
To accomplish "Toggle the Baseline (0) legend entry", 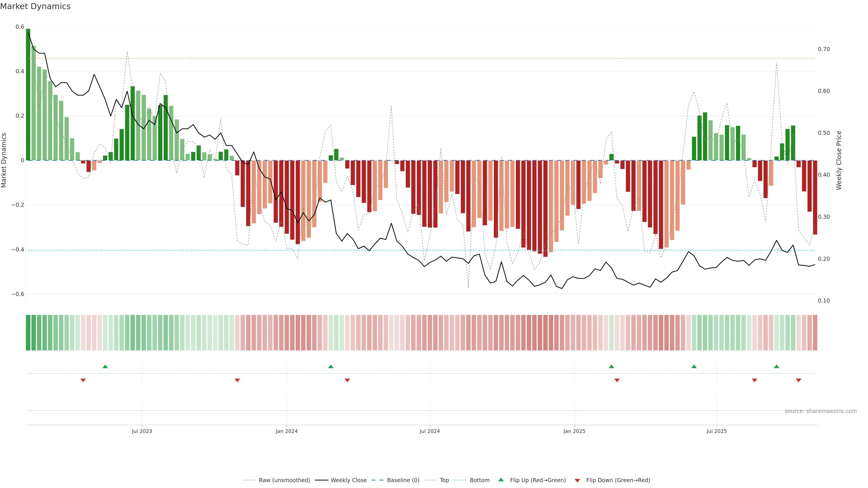I will 403,480.
